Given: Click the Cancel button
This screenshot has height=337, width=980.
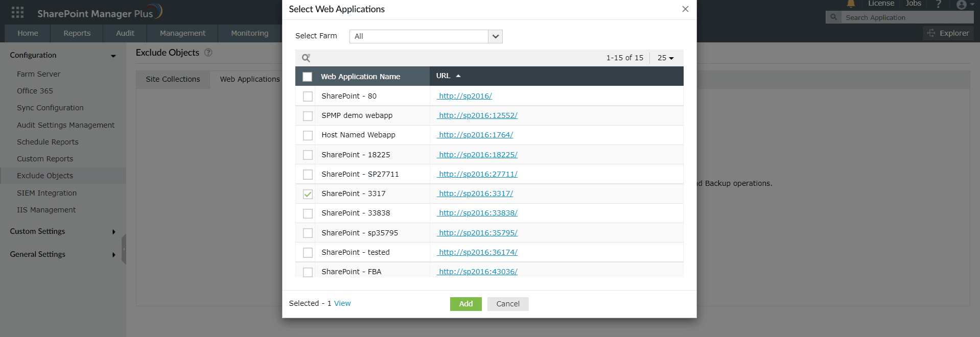Looking at the screenshot, I should (508, 304).
